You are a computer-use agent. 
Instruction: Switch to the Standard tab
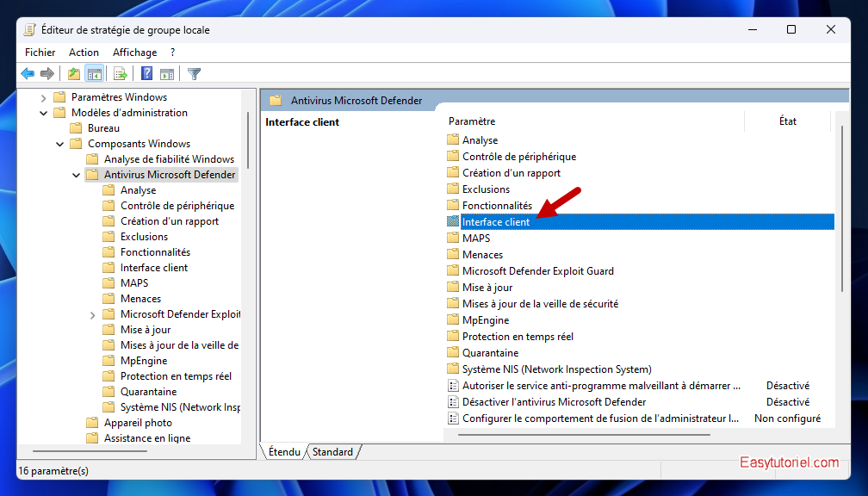pyautogui.click(x=332, y=452)
